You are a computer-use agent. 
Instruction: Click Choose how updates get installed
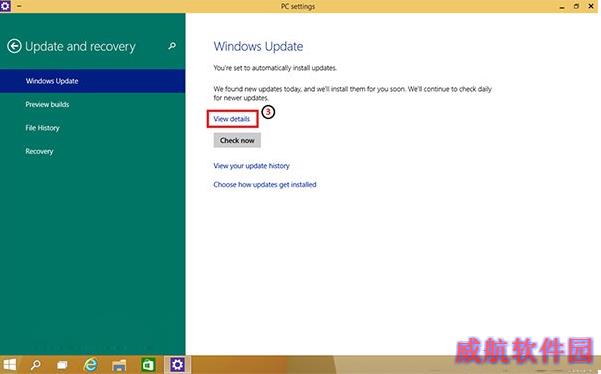pyautogui.click(x=265, y=184)
